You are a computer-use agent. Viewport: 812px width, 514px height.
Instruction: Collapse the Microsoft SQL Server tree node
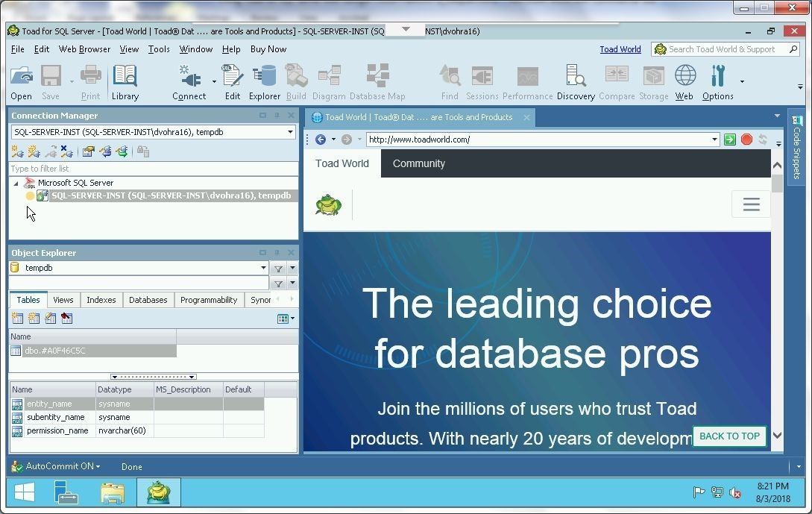click(x=16, y=183)
